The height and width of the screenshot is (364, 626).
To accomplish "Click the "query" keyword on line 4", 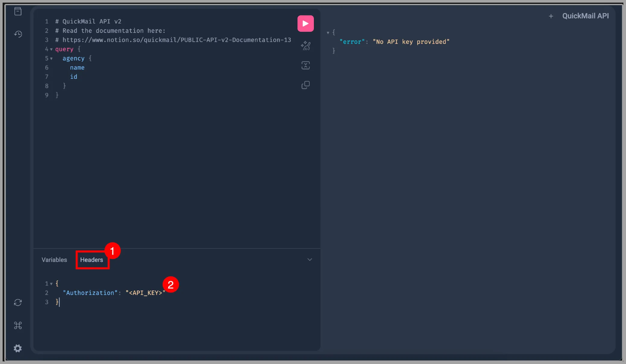I will [65, 49].
